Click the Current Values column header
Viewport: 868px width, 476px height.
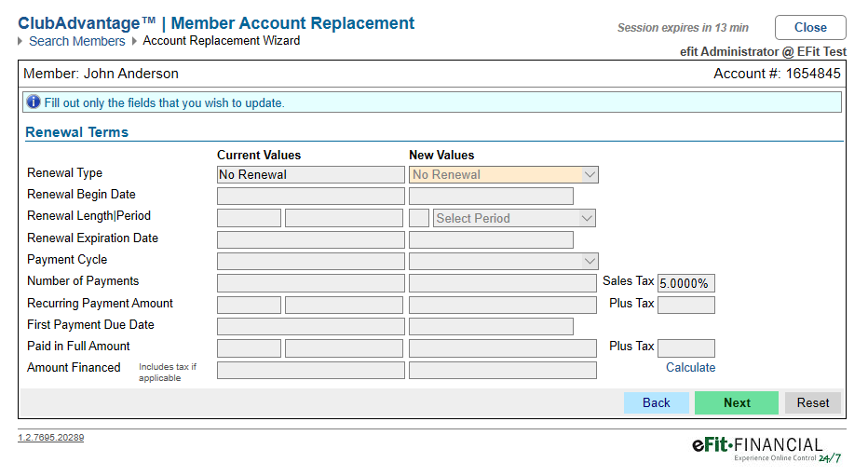click(x=259, y=155)
